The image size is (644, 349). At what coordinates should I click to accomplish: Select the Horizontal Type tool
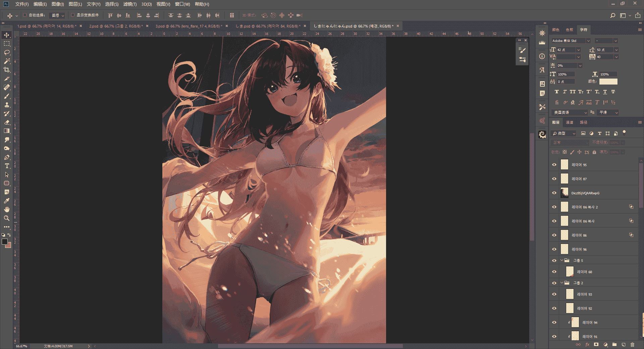click(x=7, y=166)
